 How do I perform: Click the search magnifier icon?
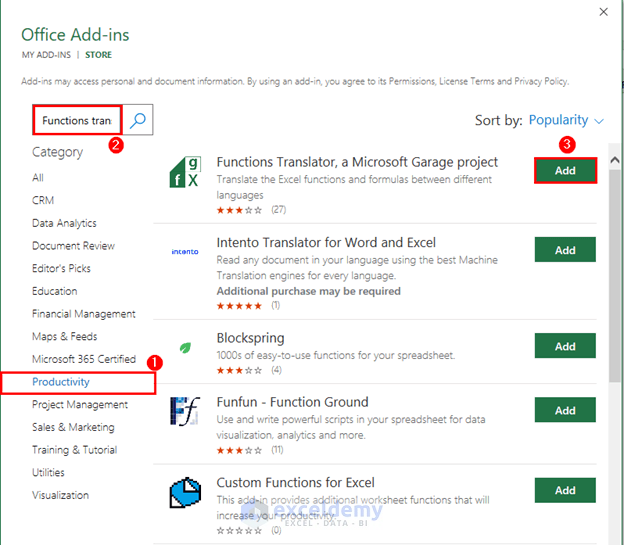click(139, 120)
